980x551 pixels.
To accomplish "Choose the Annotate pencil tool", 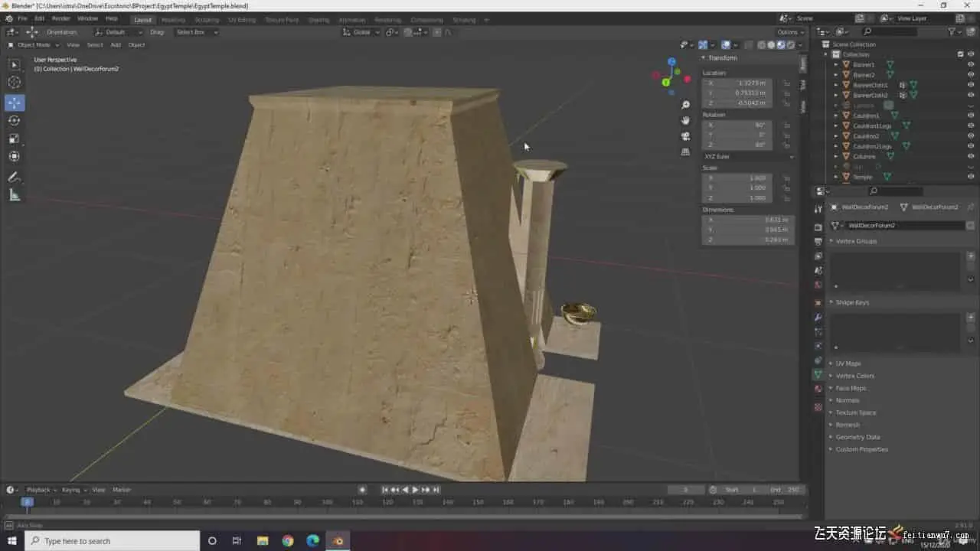I will [x=15, y=178].
